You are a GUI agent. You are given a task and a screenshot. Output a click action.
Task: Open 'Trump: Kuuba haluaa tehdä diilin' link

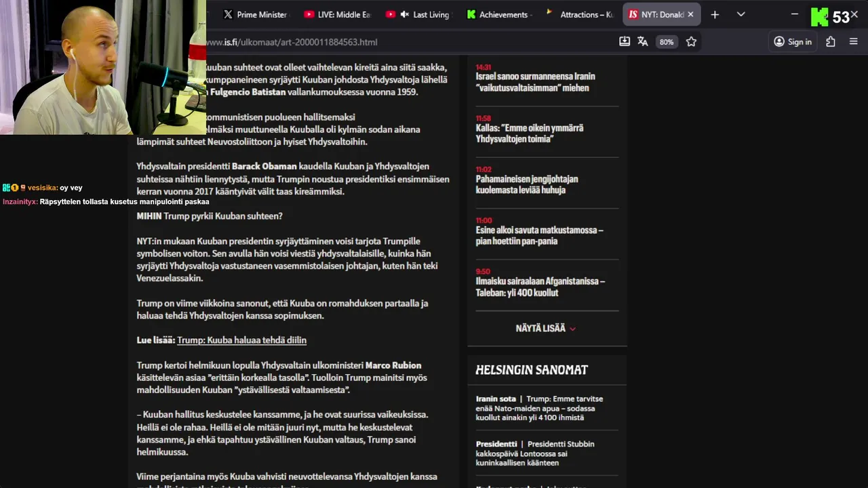point(241,340)
